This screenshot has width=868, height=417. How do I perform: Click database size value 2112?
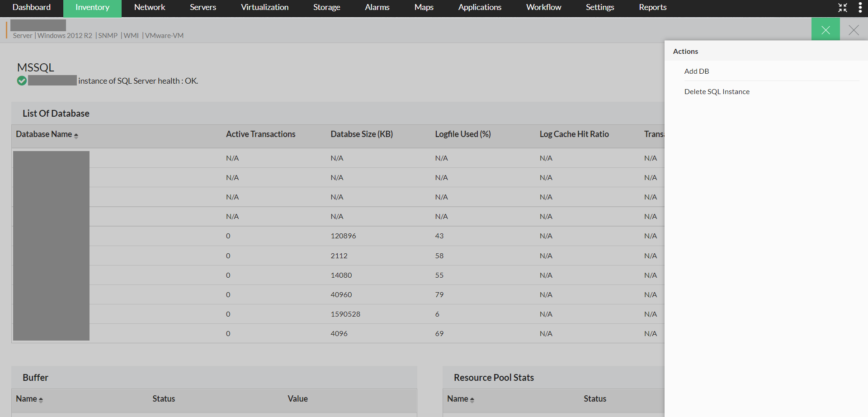tap(339, 256)
